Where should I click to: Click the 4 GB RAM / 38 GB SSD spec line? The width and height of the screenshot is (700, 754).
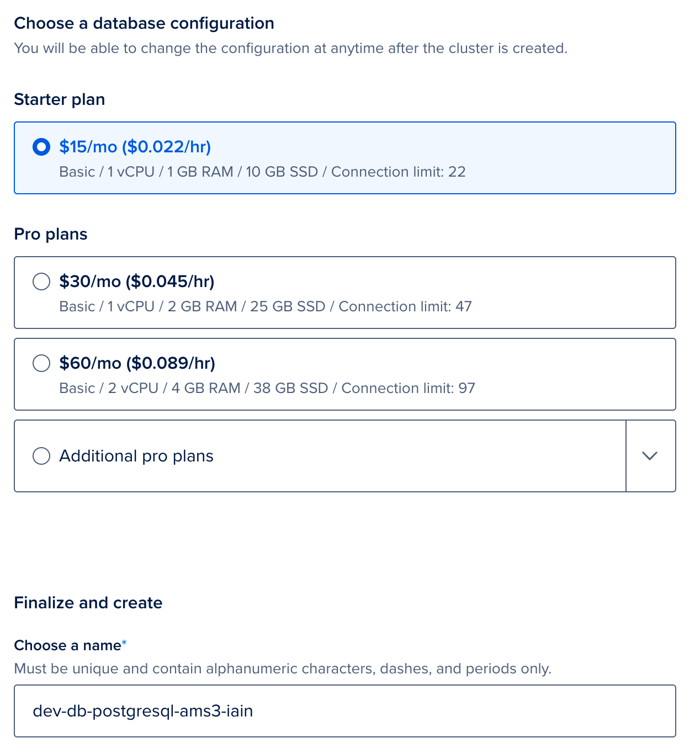[267, 388]
